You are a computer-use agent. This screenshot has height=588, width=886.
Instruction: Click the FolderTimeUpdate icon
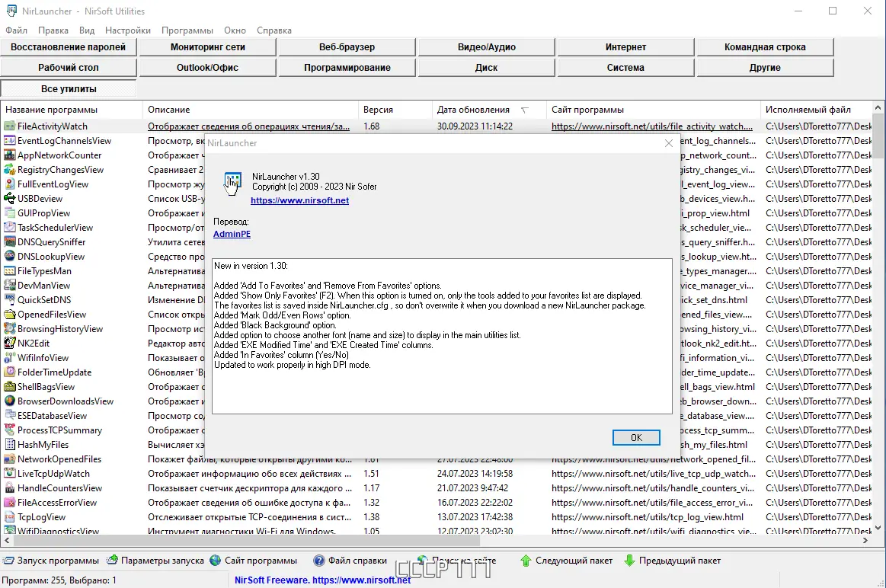coord(10,372)
